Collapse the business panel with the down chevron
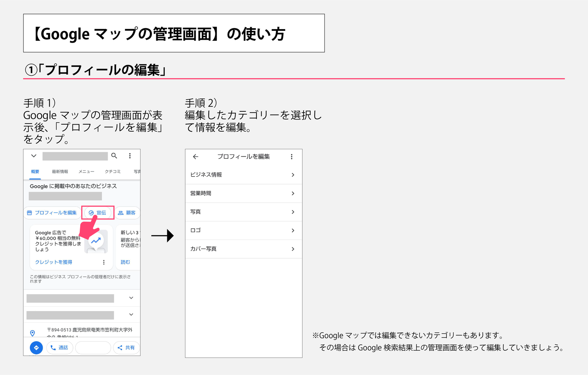This screenshot has height=375, width=588. [x=34, y=156]
